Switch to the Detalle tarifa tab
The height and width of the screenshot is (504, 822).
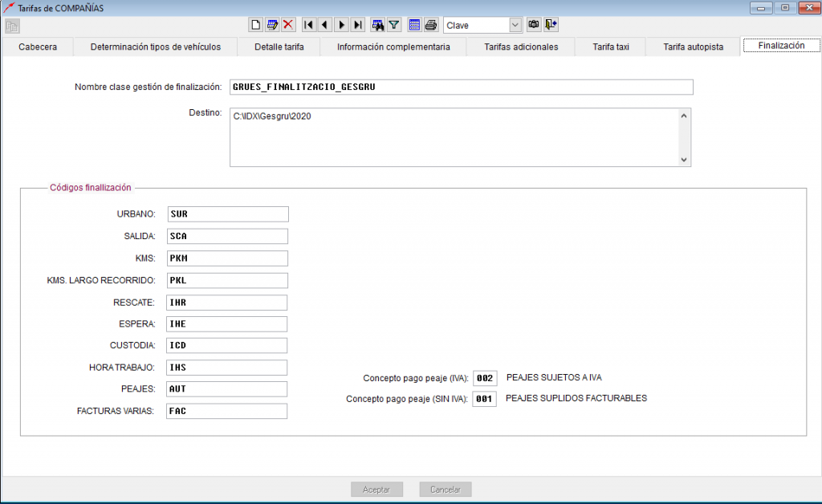(x=279, y=47)
